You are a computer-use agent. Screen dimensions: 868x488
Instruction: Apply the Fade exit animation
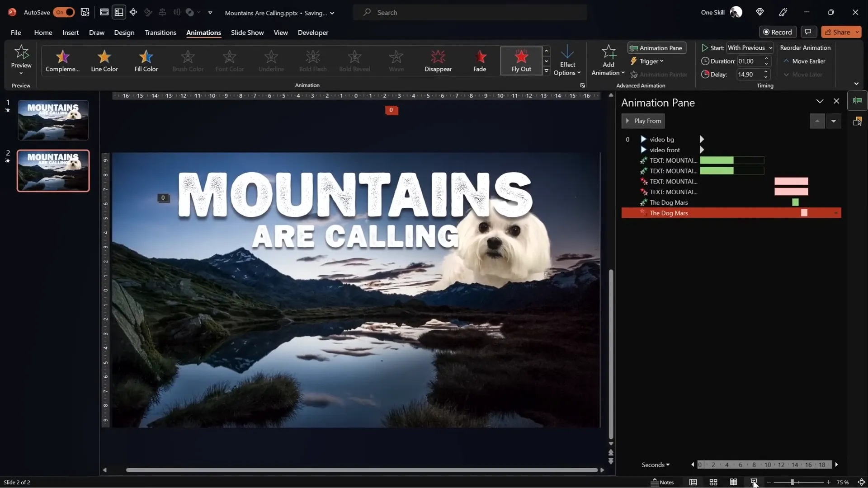pyautogui.click(x=480, y=61)
